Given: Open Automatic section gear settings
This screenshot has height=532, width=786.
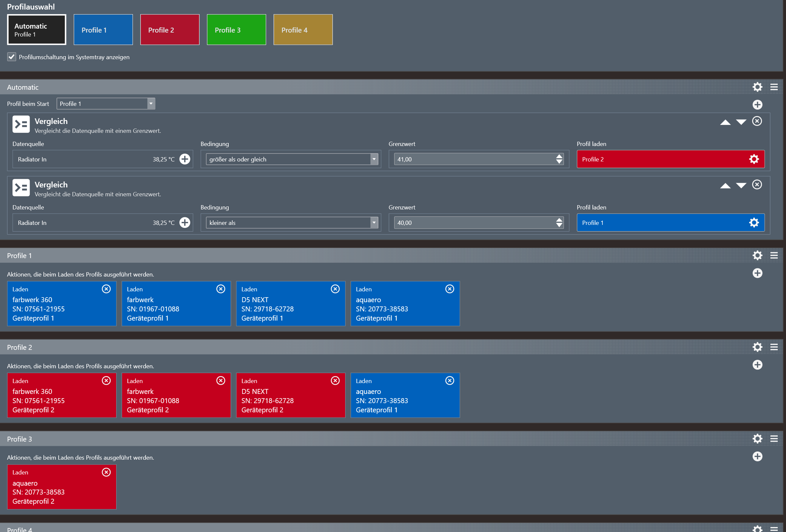Looking at the screenshot, I should coord(757,87).
